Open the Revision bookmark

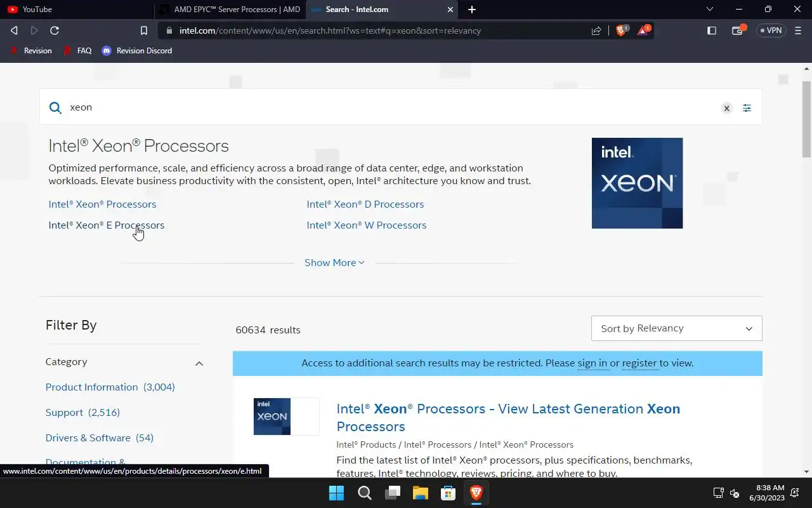click(x=31, y=51)
